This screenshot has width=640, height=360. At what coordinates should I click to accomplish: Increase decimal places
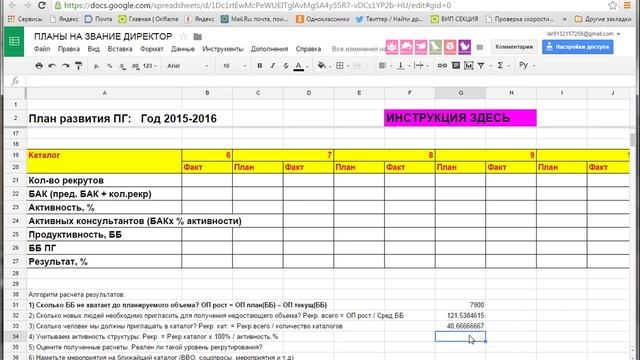click(x=136, y=66)
